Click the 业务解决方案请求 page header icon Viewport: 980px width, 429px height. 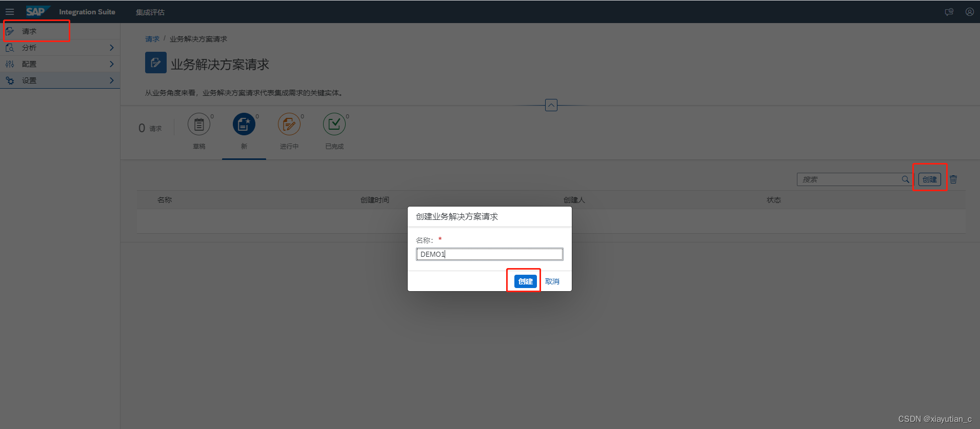tap(156, 63)
